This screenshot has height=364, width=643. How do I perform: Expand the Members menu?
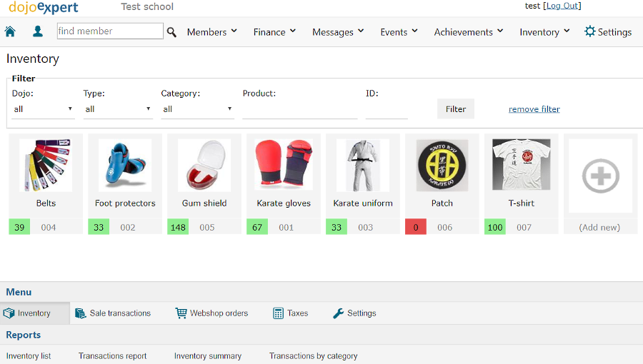click(212, 32)
